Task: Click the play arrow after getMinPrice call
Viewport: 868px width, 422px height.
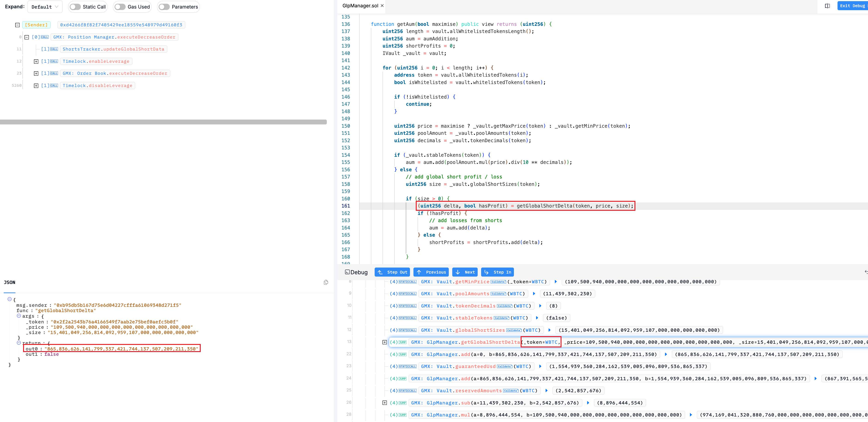Action: 556,282
